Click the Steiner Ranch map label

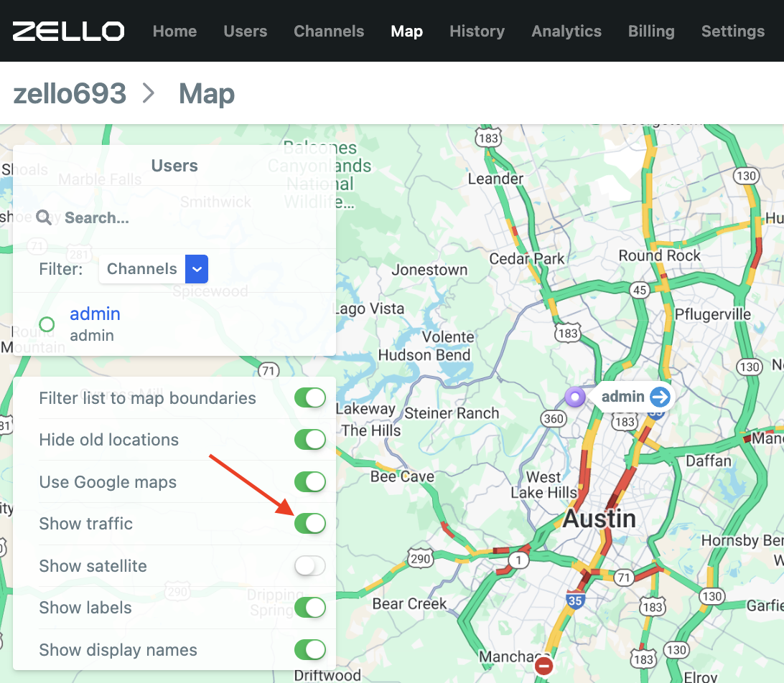[452, 413]
